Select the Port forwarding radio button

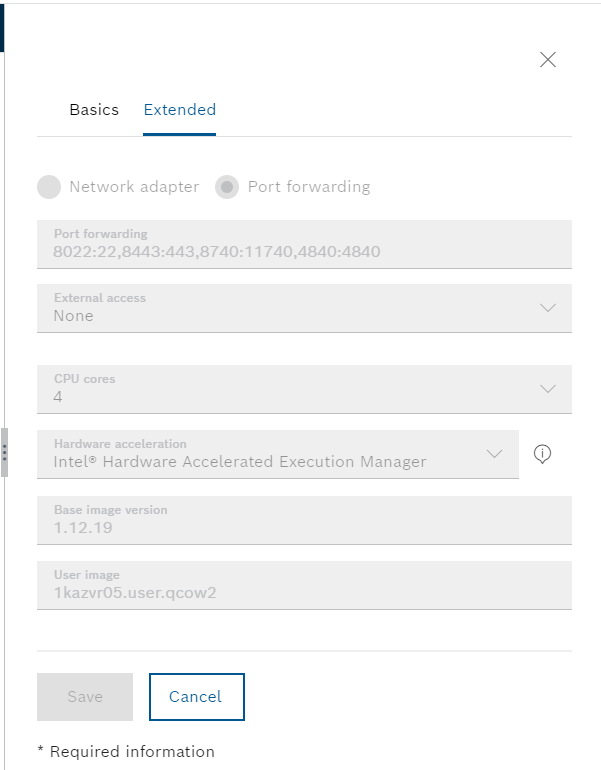(227, 187)
